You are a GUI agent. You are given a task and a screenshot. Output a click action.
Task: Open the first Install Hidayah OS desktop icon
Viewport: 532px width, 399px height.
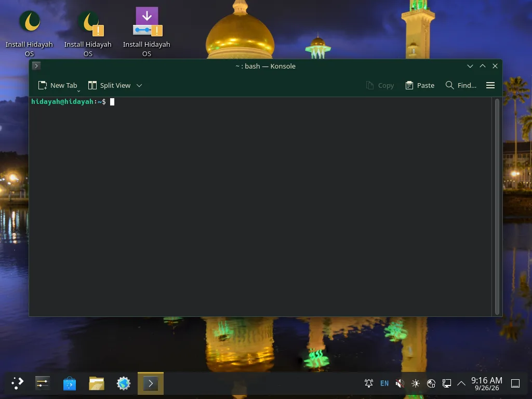[30, 32]
